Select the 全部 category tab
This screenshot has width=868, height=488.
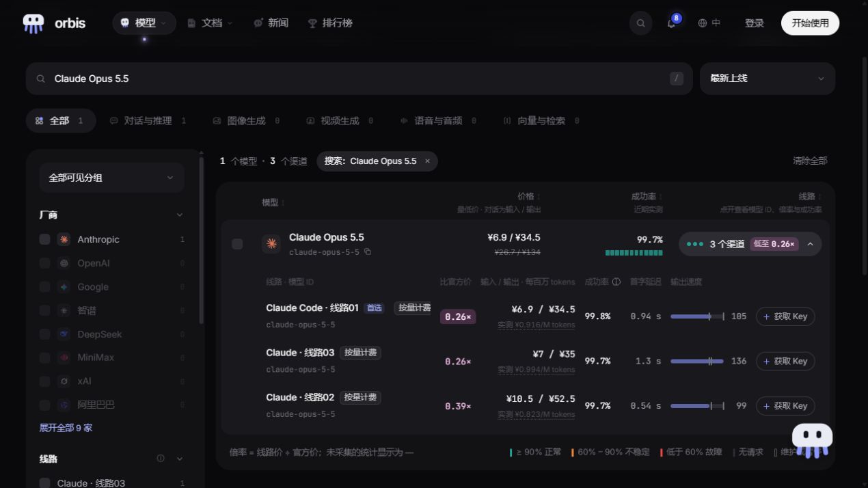60,120
